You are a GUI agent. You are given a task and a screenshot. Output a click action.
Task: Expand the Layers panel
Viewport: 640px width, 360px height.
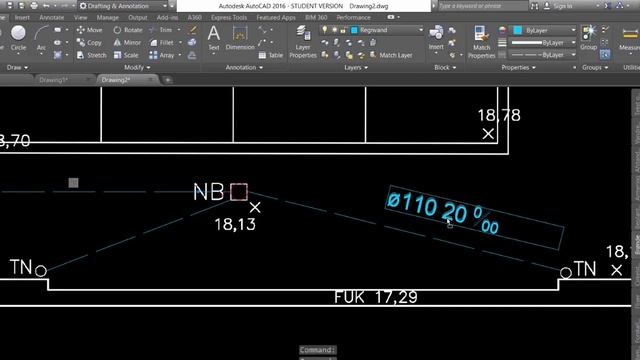pos(356,67)
